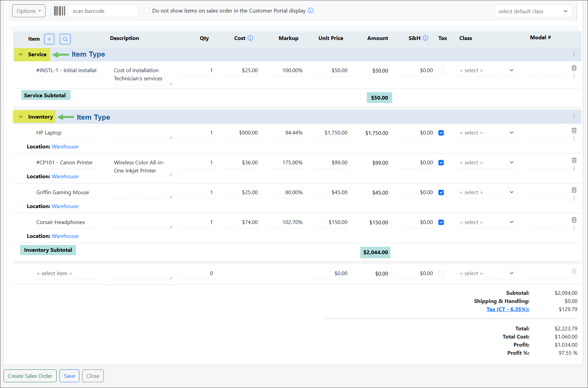
Task: Delete the HP Laptop row
Action: pos(574,130)
